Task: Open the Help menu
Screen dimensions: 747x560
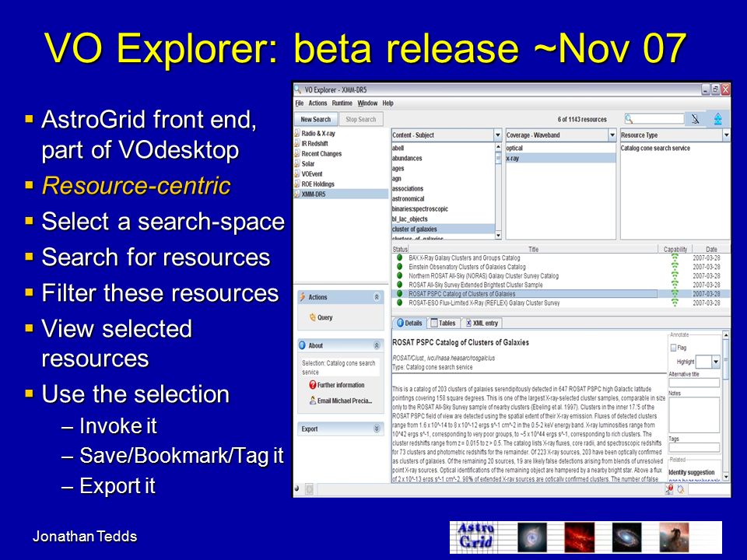Action: pyautogui.click(x=388, y=103)
